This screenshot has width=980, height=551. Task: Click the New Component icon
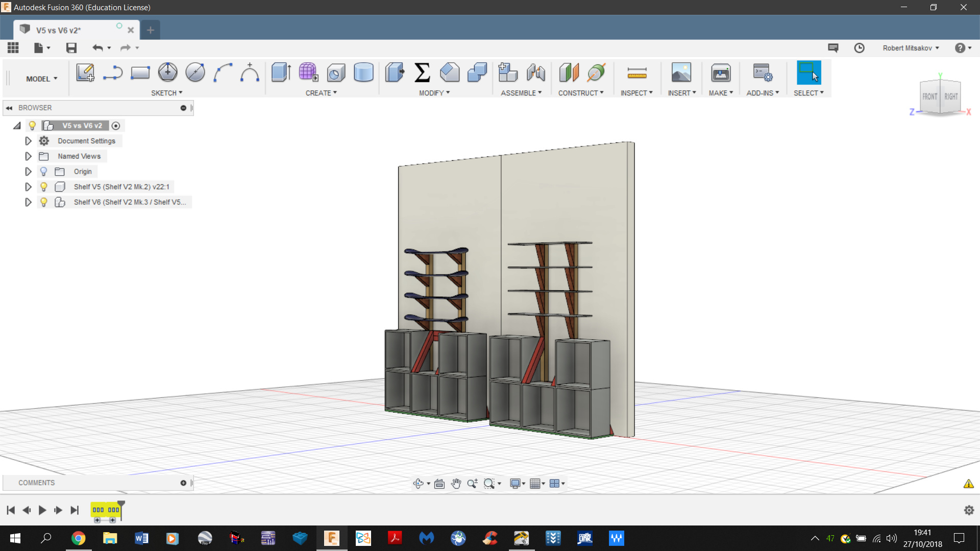pyautogui.click(x=508, y=72)
